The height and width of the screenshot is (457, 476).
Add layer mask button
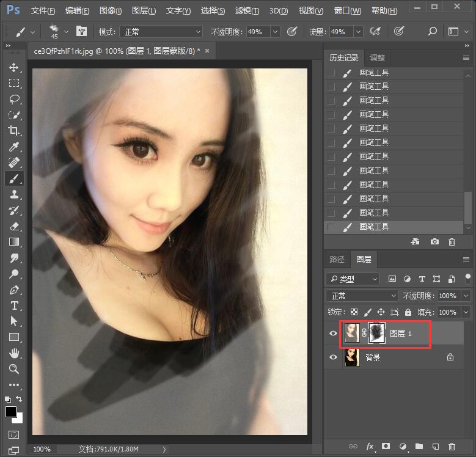tap(386, 446)
